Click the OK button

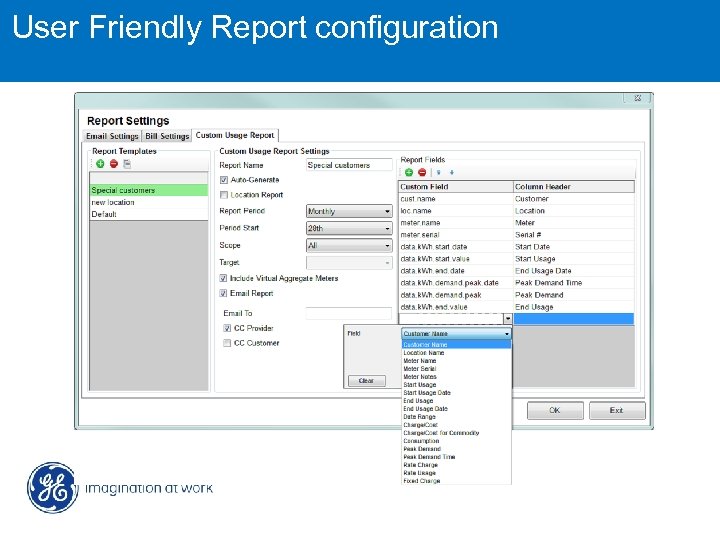pyautogui.click(x=555, y=411)
